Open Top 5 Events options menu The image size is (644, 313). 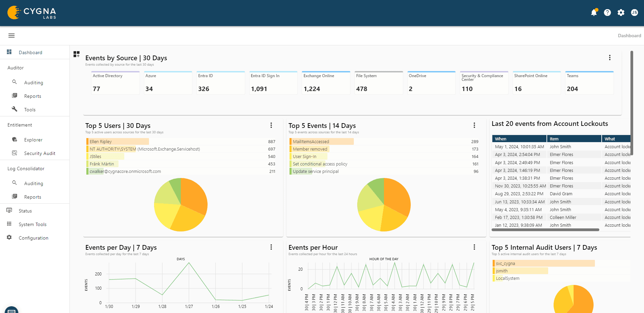474,126
